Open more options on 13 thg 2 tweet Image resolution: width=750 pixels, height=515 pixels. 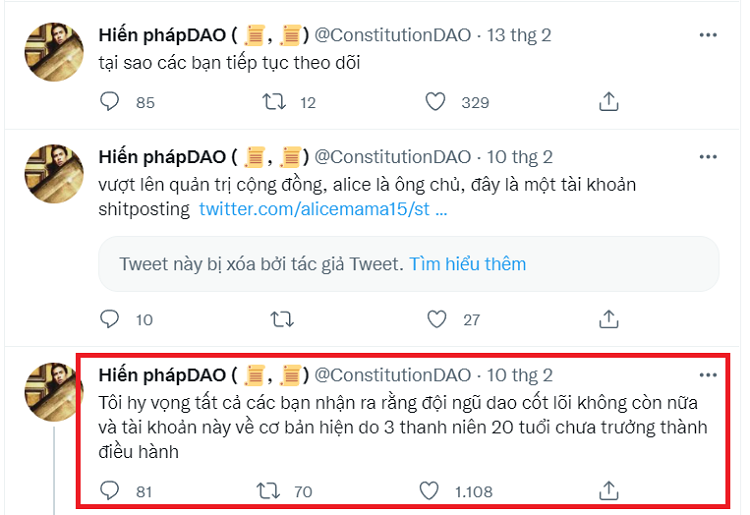(708, 35)
